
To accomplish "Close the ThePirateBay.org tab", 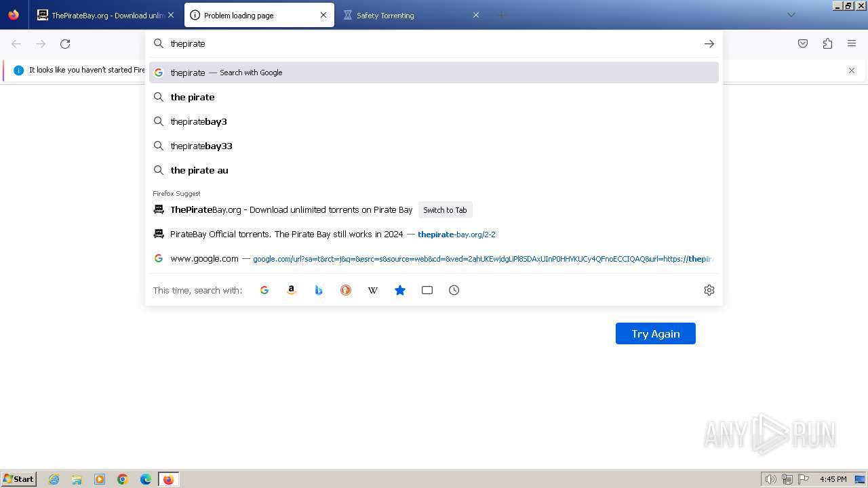I will tap(170, 15).
